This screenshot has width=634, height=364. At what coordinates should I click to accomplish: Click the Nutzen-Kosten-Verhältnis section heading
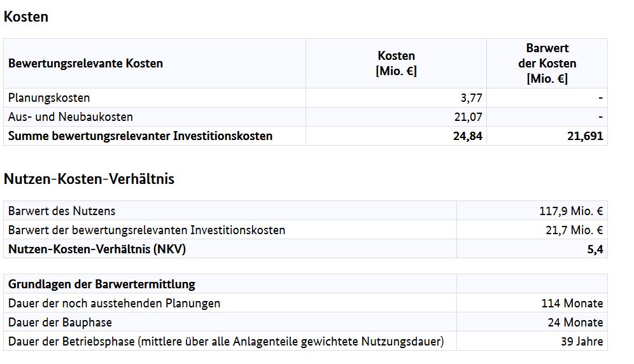tap(89, 179)
